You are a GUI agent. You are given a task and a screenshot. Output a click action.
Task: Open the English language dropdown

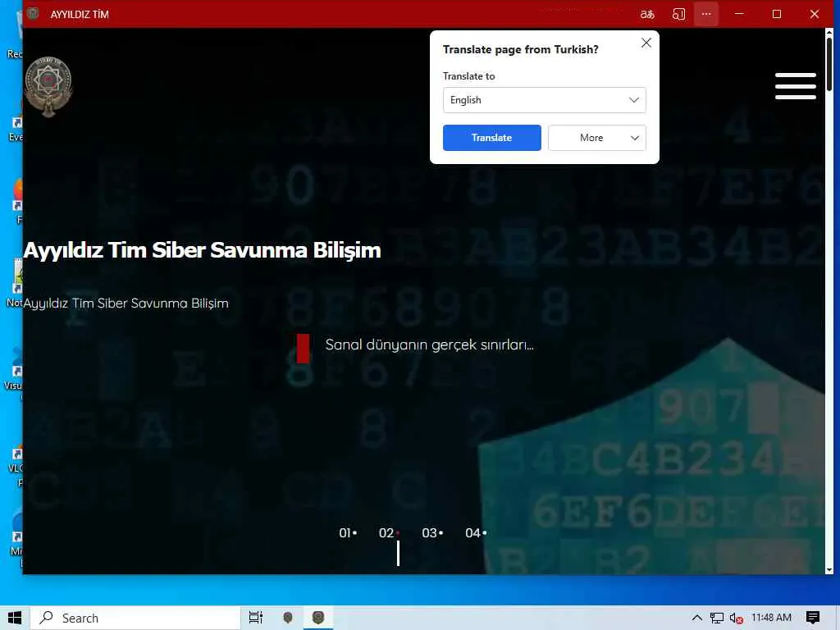coord(545,100)
